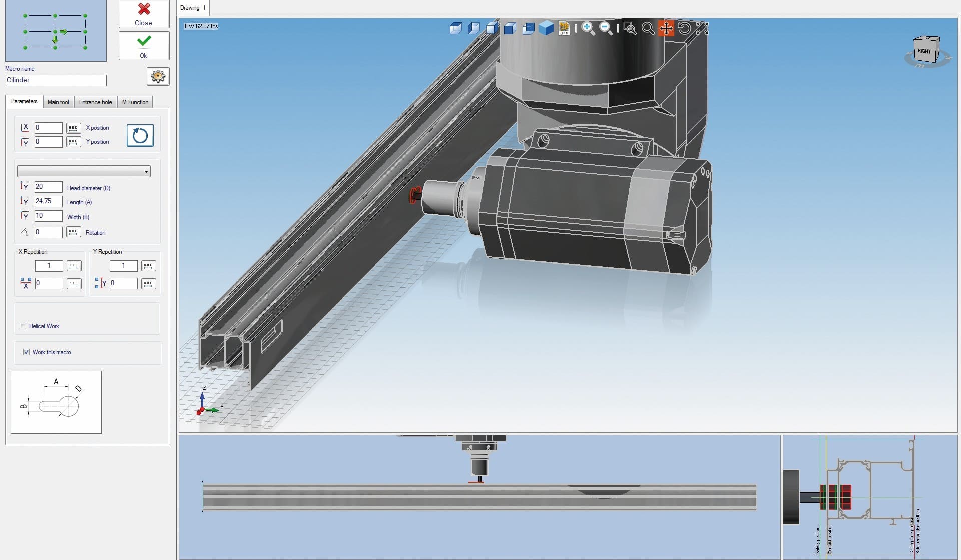Click the X repetition spacing field
This screenshot has width=961, height=560.
tap(49, 284)
